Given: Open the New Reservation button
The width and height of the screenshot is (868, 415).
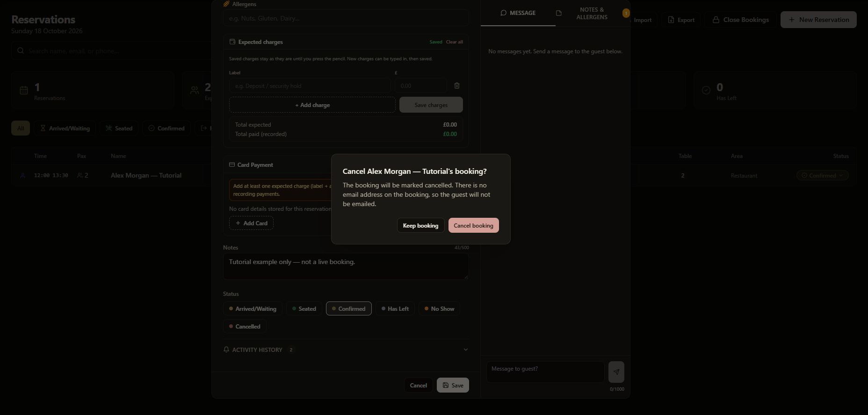Looking at the screenshot, I should [818, 20].
